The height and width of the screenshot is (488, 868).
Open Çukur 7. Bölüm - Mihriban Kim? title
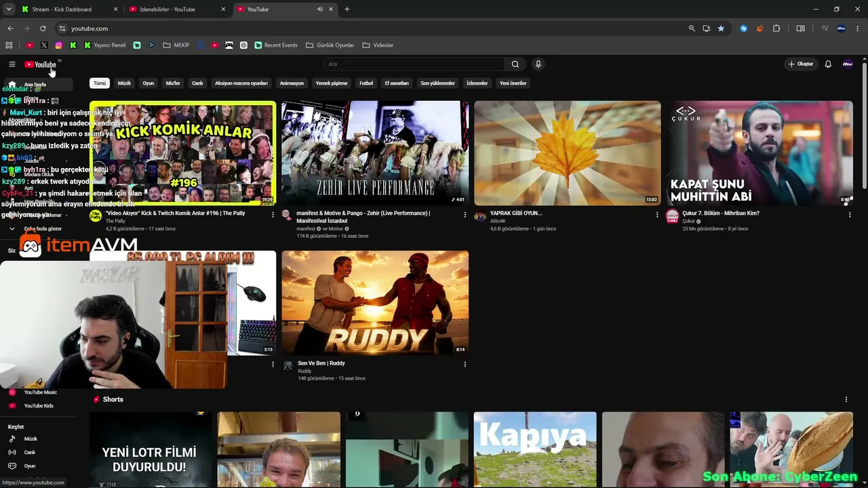(x=721, y=213)
